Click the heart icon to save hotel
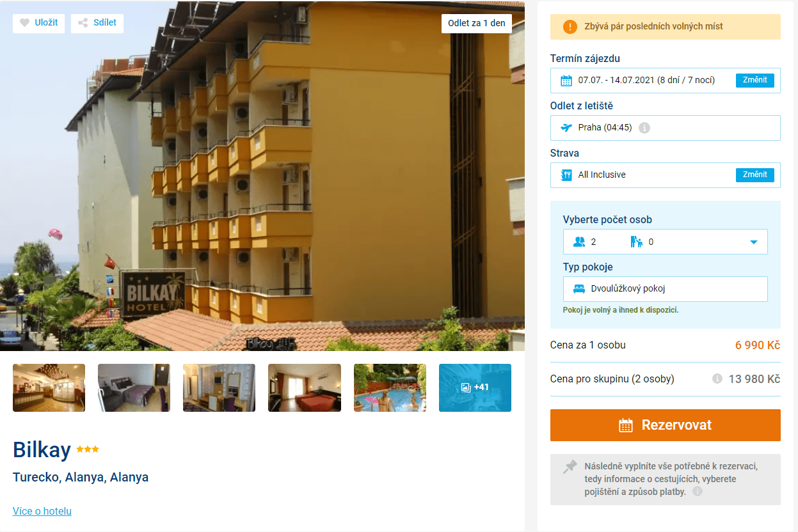The image size is (798, 532). pyautogui.click(x=24, y=23)
